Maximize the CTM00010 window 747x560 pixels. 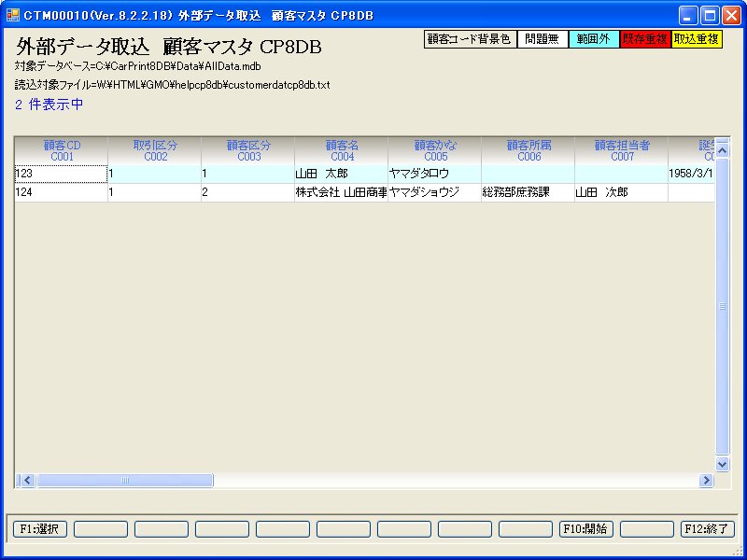[710, 15]
